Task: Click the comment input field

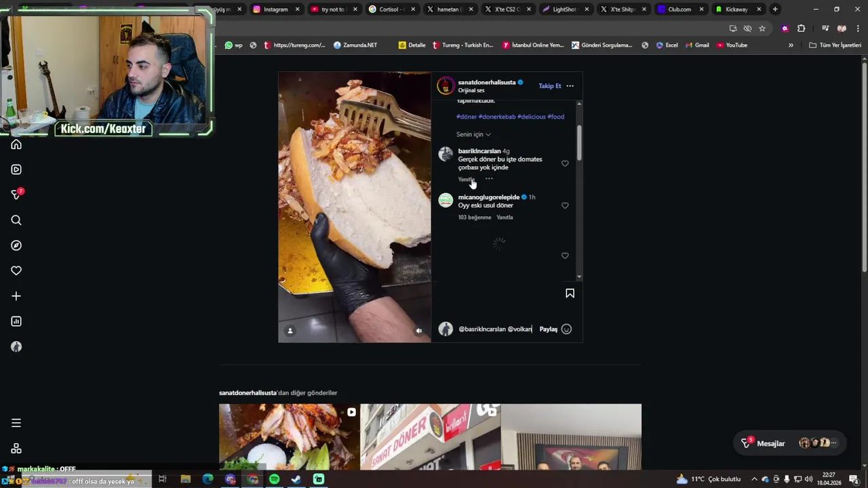Action: tap(496, 329)
